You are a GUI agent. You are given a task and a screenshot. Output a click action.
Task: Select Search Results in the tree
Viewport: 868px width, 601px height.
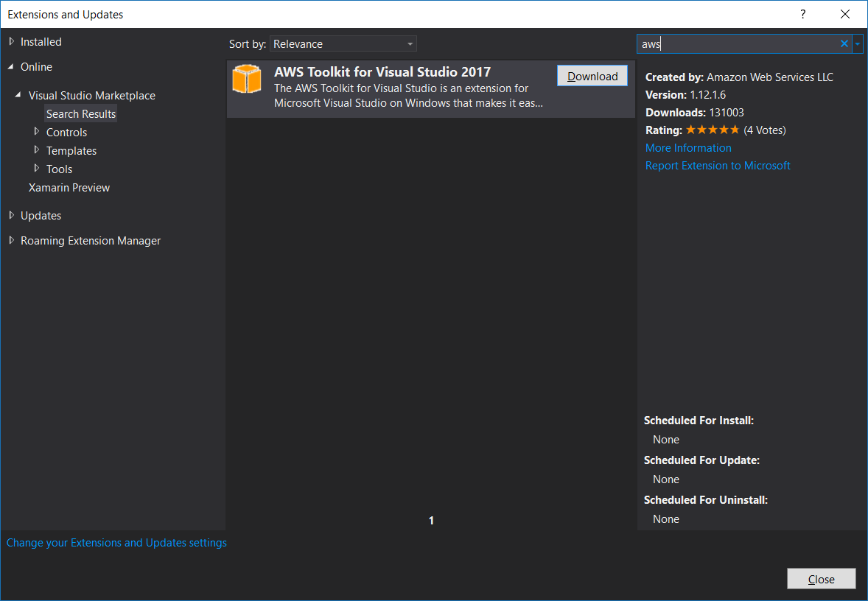tap(81, 114)
